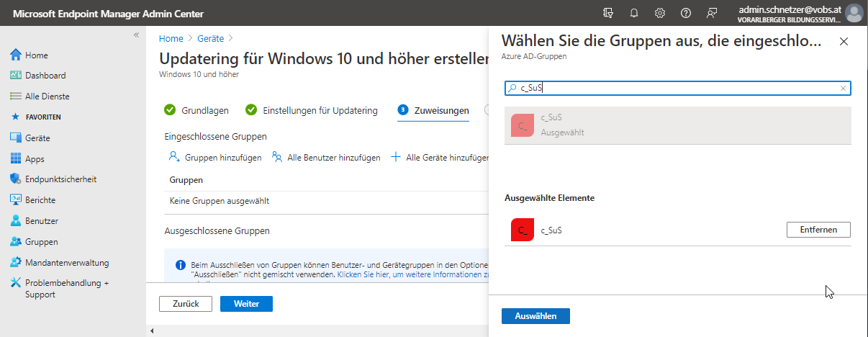Click the Geräte breadcrumb link
Image resolution: width=868 pixels, height=337 pixels.
pos(211,38)
